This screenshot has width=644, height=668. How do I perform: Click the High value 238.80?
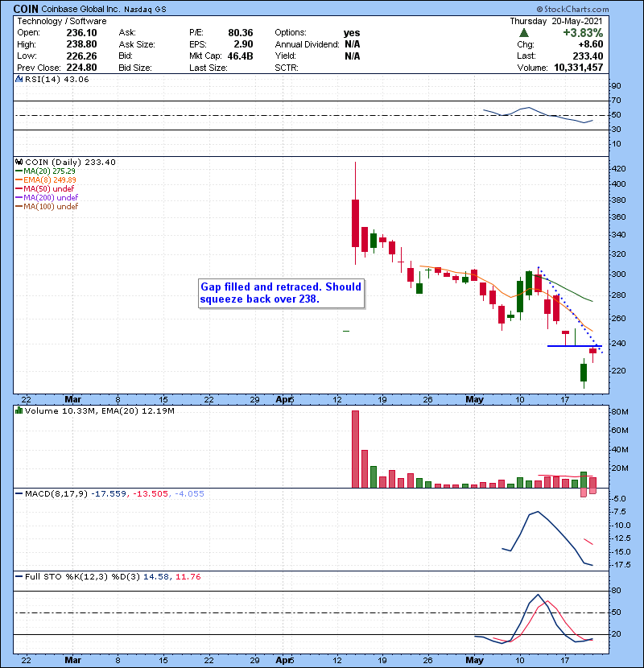pos(81,44)
